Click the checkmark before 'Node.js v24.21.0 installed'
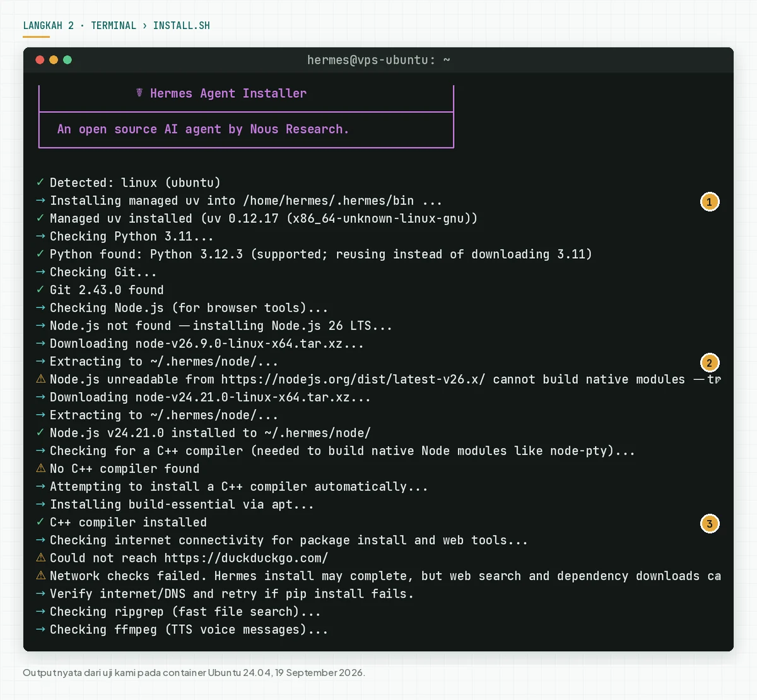The image size is (757, 700). point(40,433)
